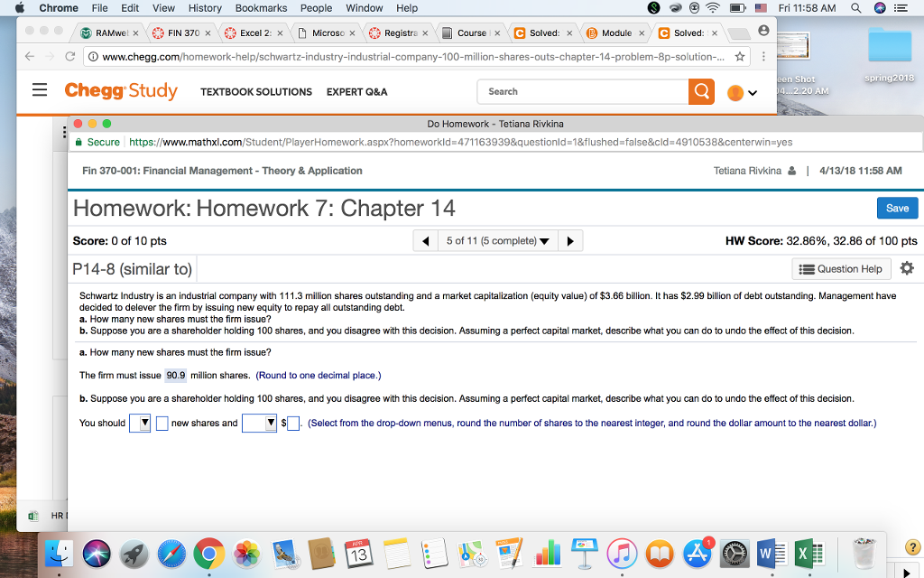Open the first answer dropdown after 'You should'

pos(140,423)
